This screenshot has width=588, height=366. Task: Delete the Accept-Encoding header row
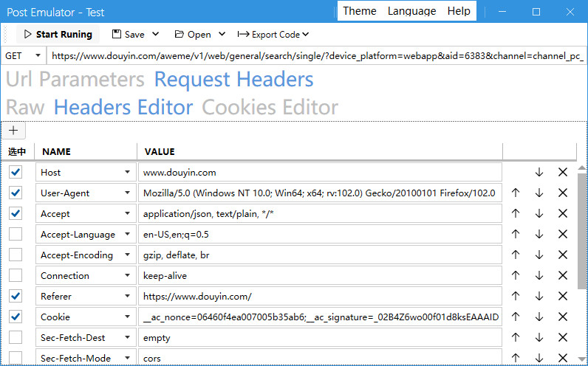563,255
